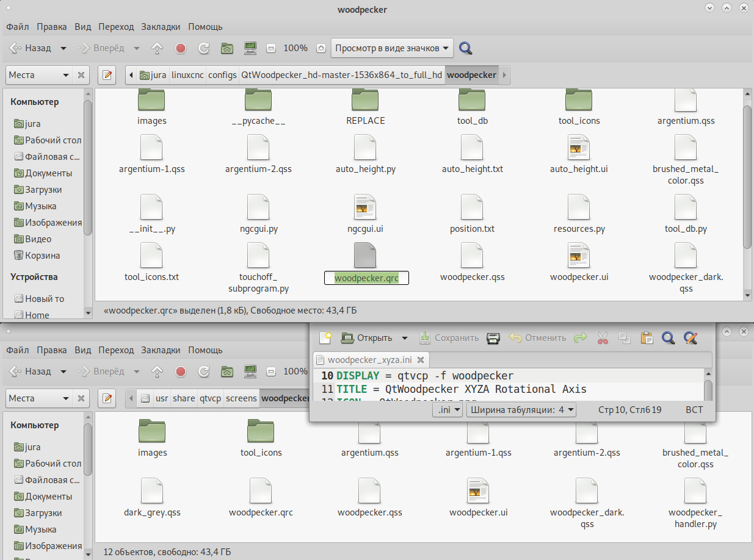Image resolution: width=754 pixels, height=560 pixels.
Task: Zoom in icons in upper file manager
Action: pyautogui.click(x=321, y=48)
